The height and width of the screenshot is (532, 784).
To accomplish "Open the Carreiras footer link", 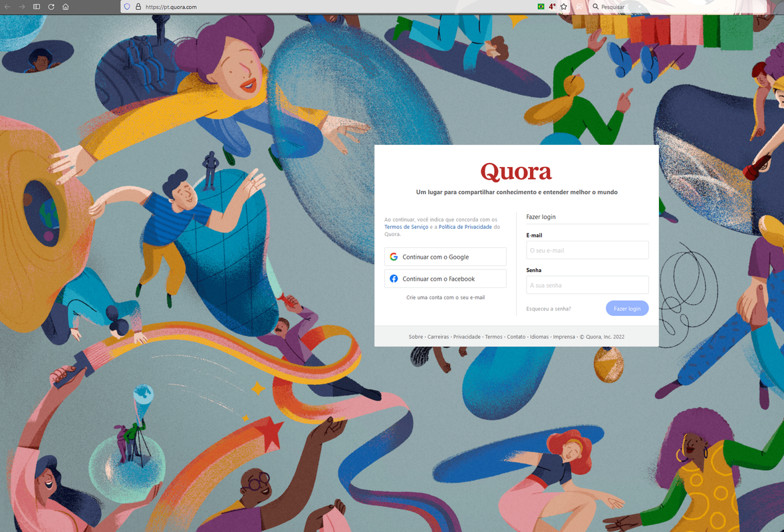I will pyautogui.click(x=438, y=336).
